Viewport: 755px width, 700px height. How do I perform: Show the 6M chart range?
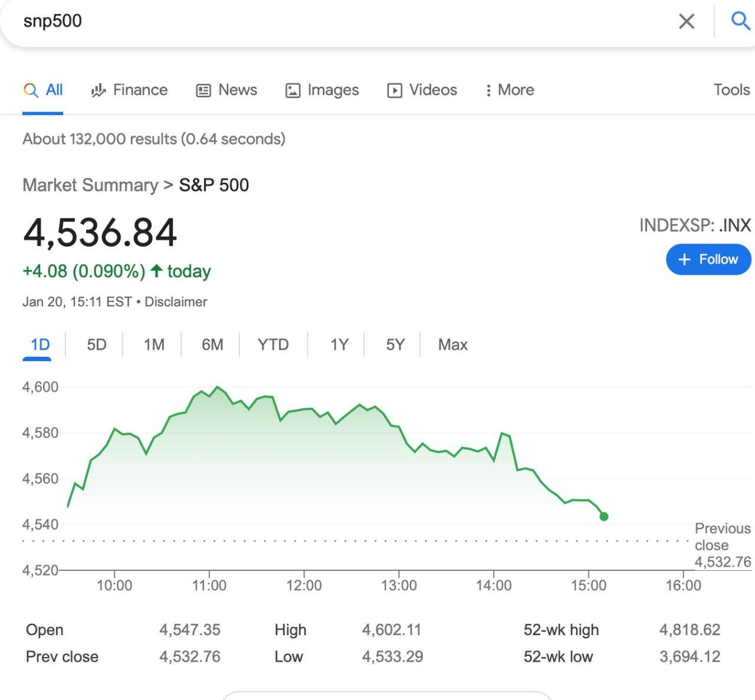pos(212,344)
